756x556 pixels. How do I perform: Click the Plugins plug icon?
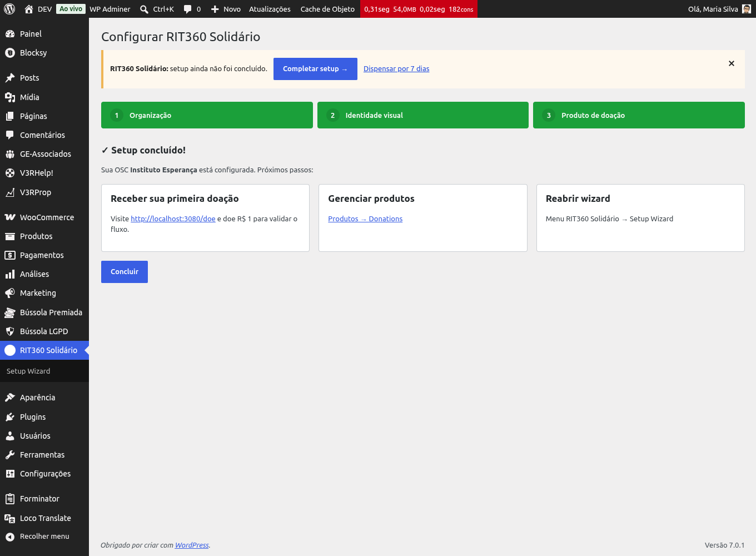(x=10, y=417)
